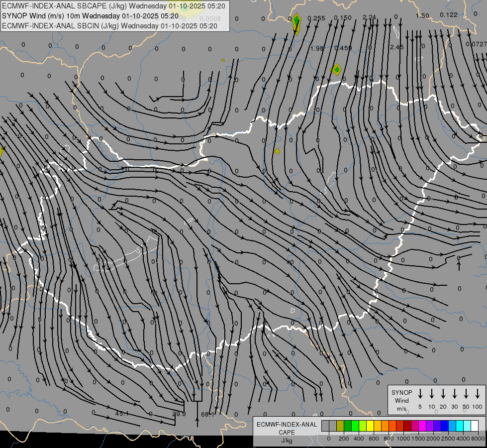
Task: Click the 5 m/s wind arrow in legend
Action: (420, 394)
